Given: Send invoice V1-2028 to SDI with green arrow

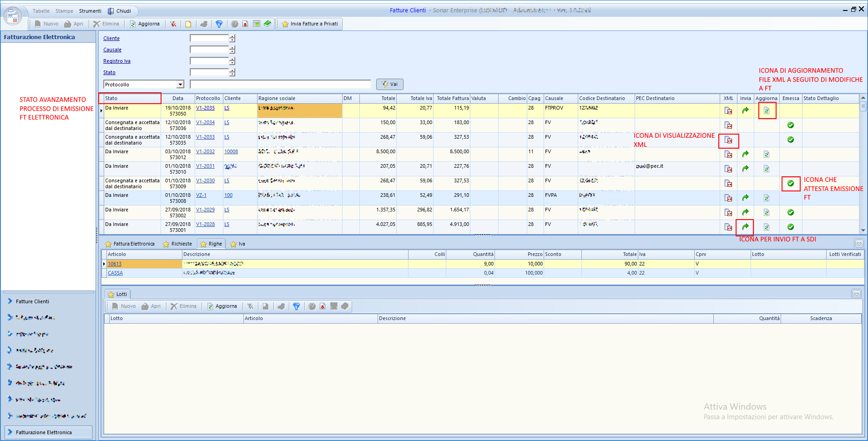Looking at the screenshot, I should pos(745,227).
